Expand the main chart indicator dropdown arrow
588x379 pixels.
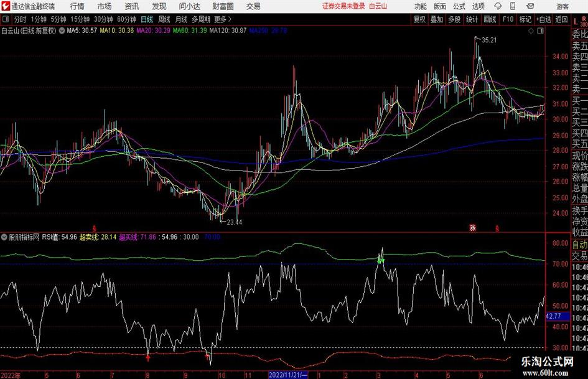(x=62, y=30)
